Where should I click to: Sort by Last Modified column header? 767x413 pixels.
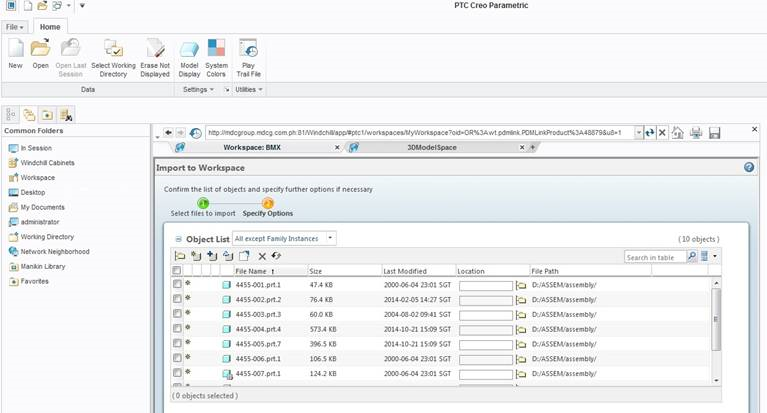[418, 271]
